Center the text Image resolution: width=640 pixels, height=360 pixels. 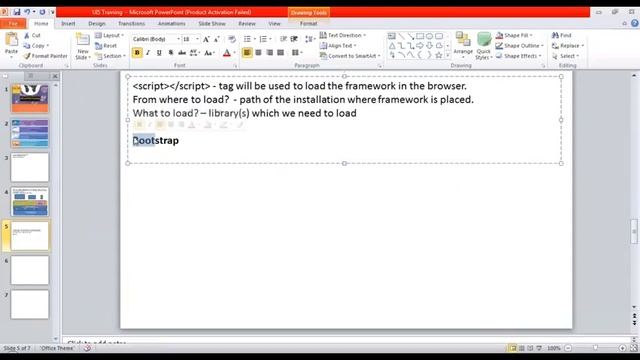(258, 53)
